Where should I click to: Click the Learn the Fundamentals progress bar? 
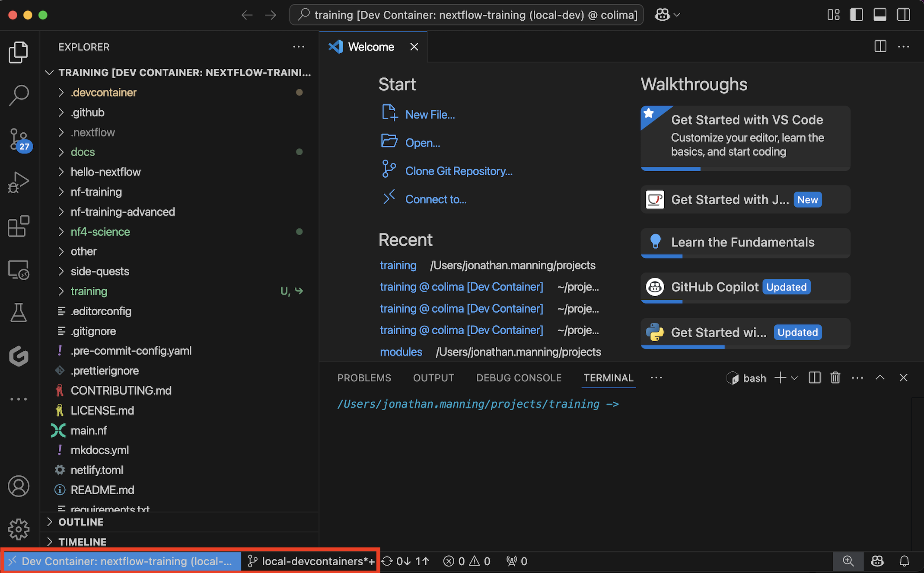pos(661,256)
